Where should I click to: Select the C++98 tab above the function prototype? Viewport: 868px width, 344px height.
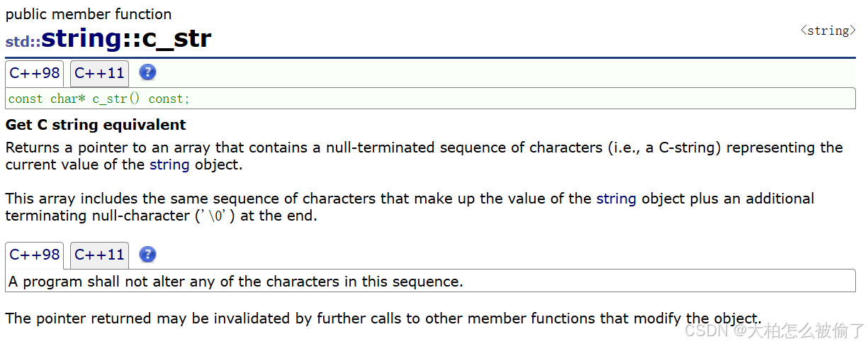pos(35,73)
